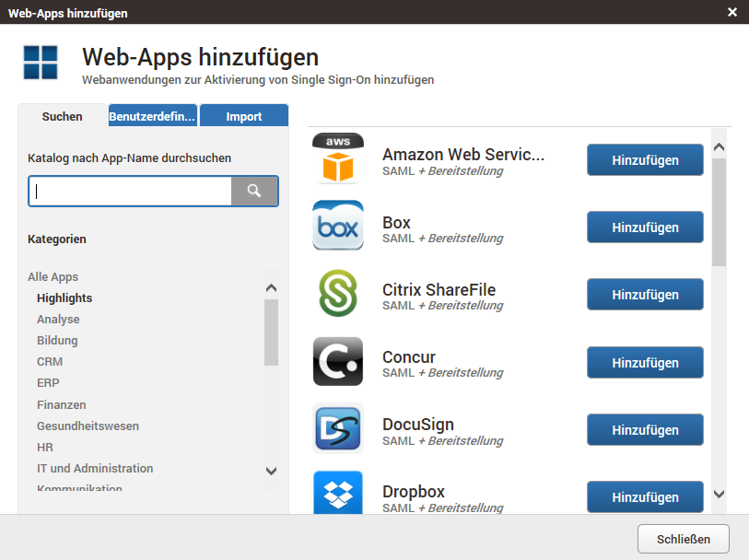Click the Box app icon
Image resolution: width=749 pixels, height=560 pixels.
338,226
